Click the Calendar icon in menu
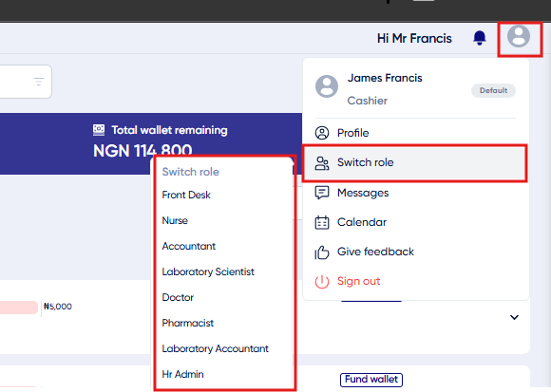Viewport: 551px width, 392px height. click(x=322, y=222)
